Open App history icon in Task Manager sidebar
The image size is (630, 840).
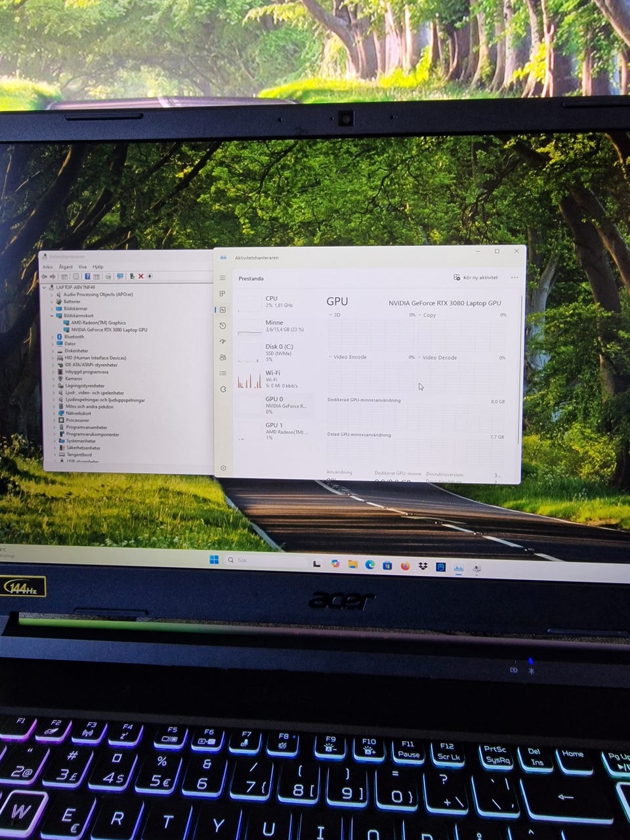point(222,325)
